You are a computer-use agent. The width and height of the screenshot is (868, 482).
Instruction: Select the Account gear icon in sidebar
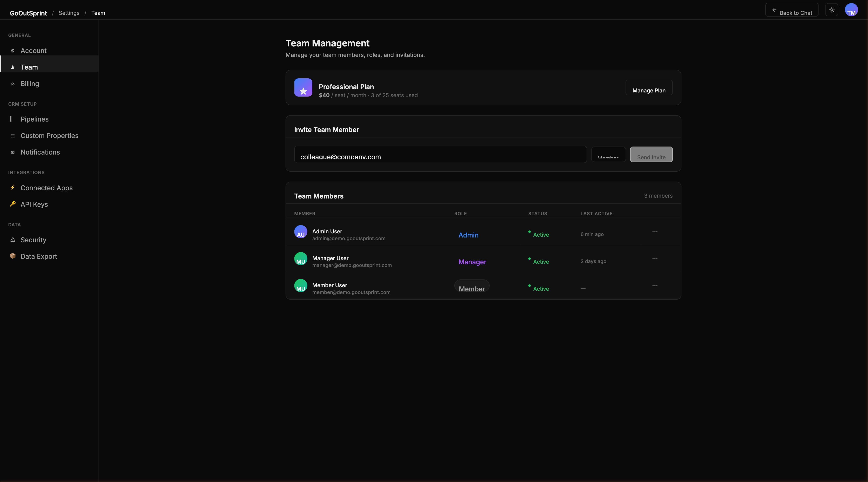pyautogui.click(x=13, y=51)
